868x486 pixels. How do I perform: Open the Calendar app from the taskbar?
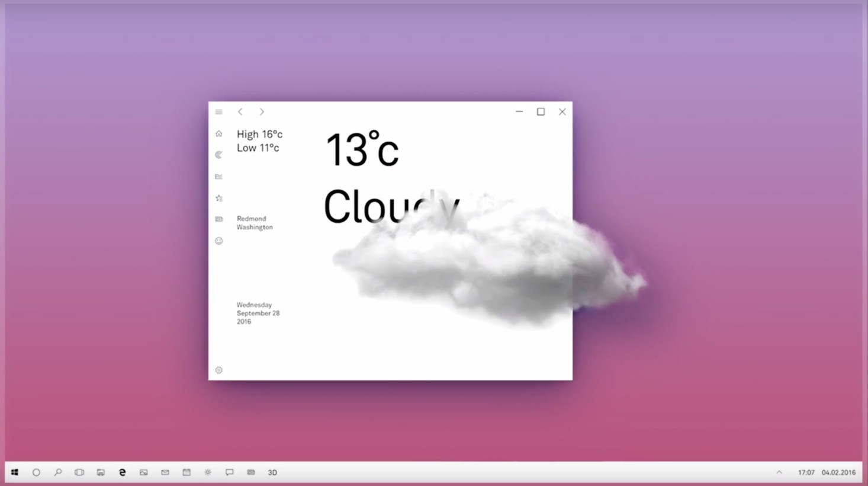coord(187,472)
